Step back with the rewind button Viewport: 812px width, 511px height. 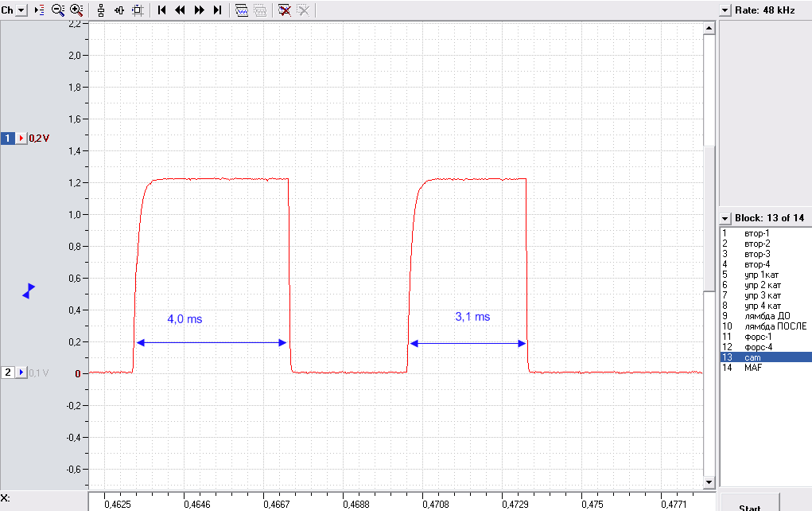pos(181,10)
